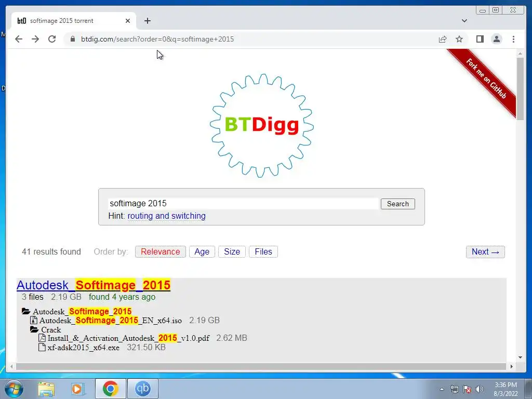Select xf-adsk2015_x64.exe file name

tap(84, 348)
